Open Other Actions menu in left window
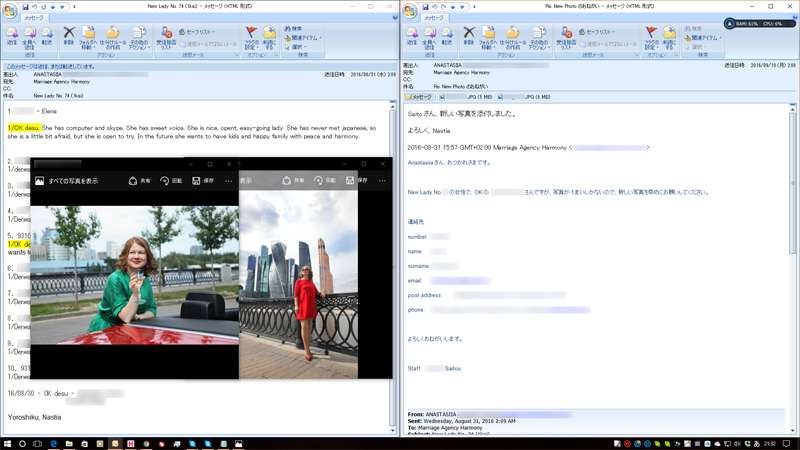The width and height of the screenshot is (800, 450). click(x=139, y=38)
